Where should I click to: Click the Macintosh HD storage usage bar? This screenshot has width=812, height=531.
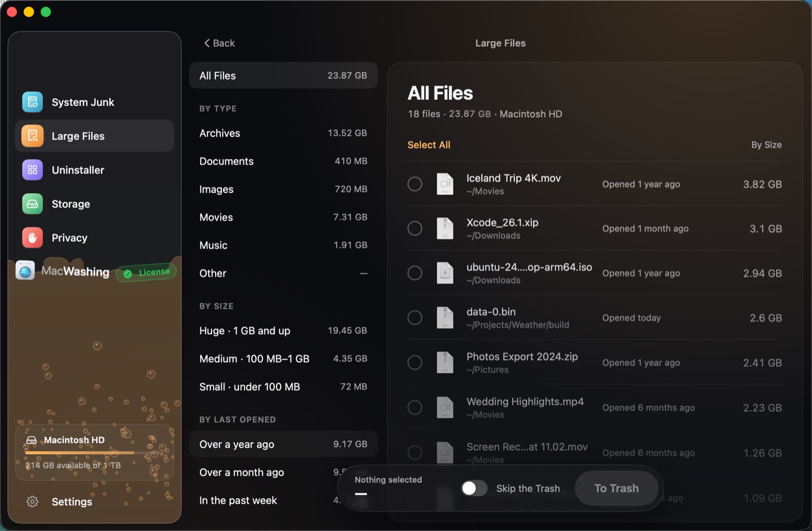pyautogui.click(x=94, y=452)
